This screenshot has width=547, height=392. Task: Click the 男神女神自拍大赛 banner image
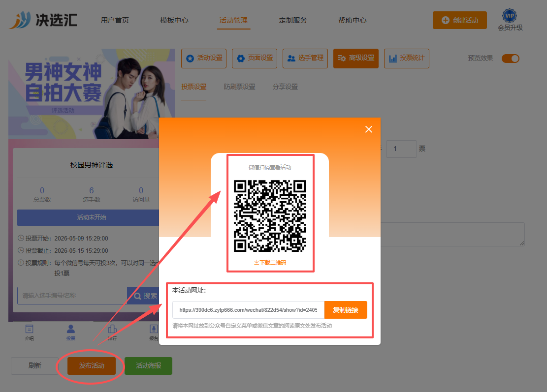[x=92, y=94]
